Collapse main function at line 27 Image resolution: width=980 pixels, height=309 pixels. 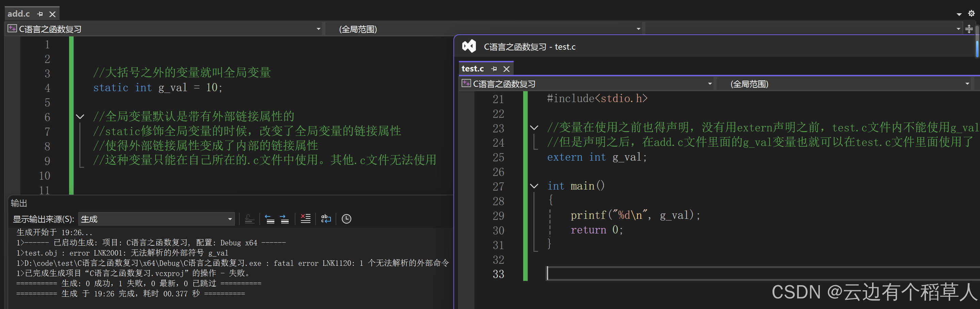tap(534, 186)
